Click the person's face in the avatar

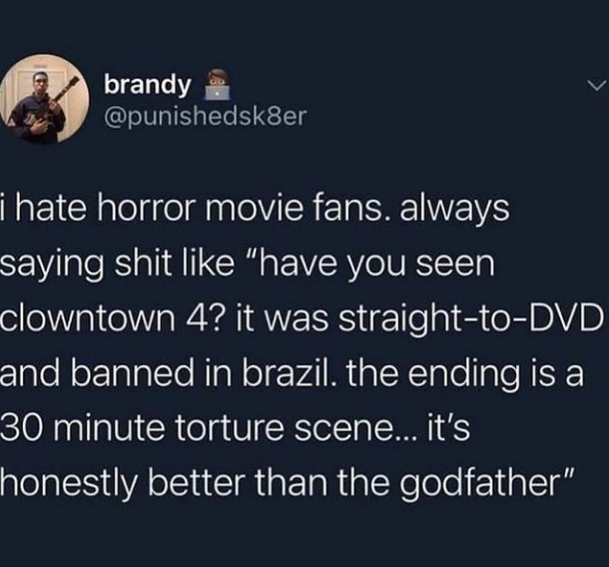pos(38,80)
